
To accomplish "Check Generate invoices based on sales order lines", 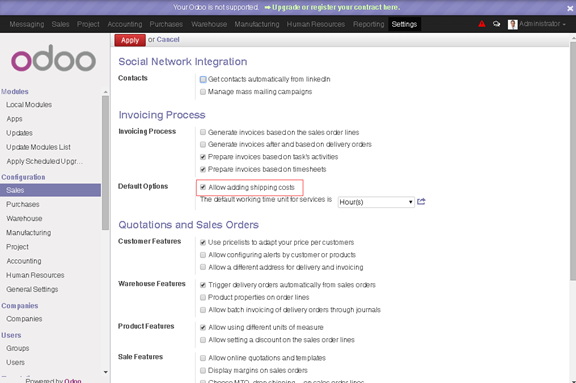I will pyautogui.click(x=203, y=132).
